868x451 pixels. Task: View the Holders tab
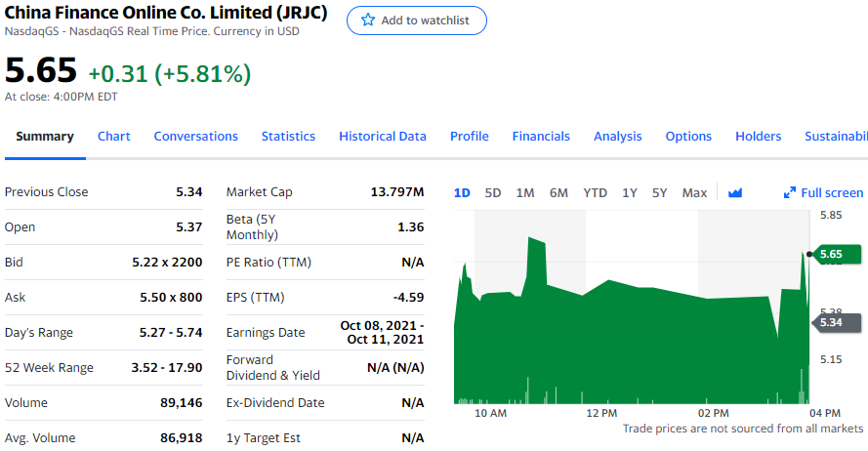tap(759, 136)
